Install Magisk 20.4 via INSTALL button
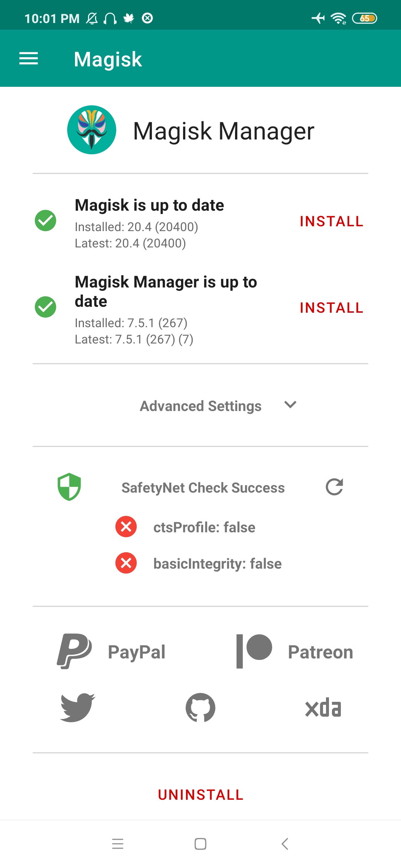The width and height of the screenshot is (401, 868). click(332, 221)
